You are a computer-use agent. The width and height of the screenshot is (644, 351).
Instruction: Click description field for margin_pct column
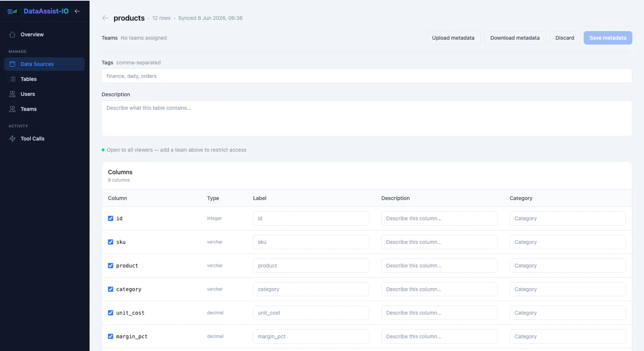click(x=439, y=336)
